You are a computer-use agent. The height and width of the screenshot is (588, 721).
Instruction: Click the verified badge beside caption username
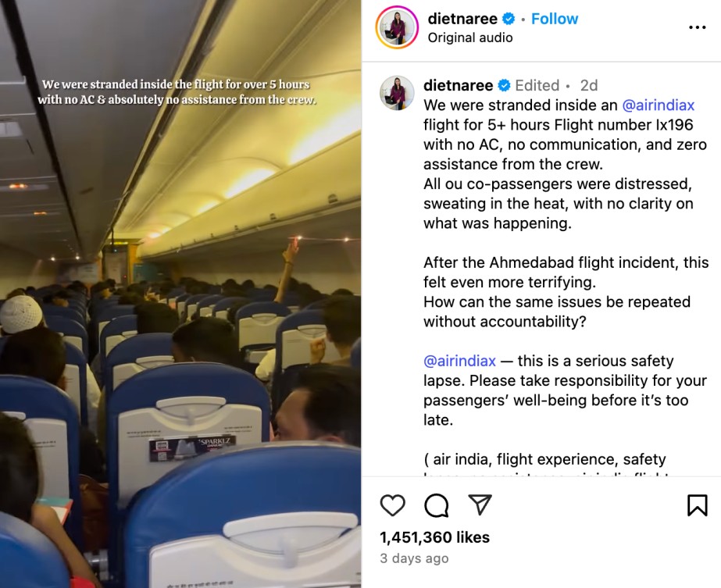(505, 86)
